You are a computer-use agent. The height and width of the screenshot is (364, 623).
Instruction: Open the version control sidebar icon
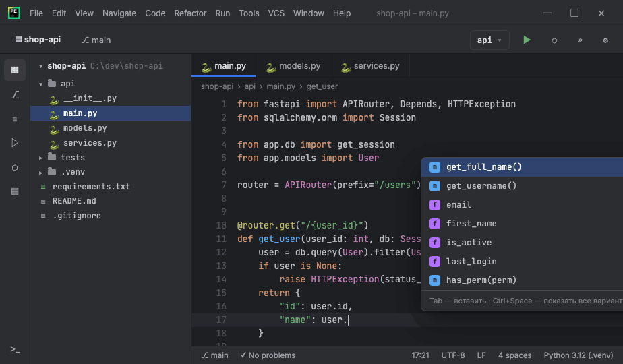pyautogui.click(x=15, y=94)
